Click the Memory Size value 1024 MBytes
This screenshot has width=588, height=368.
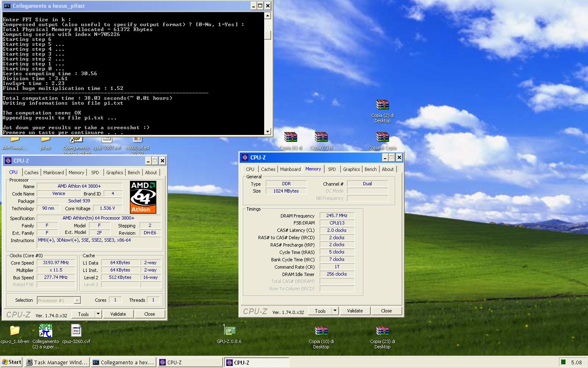[286, 191]
